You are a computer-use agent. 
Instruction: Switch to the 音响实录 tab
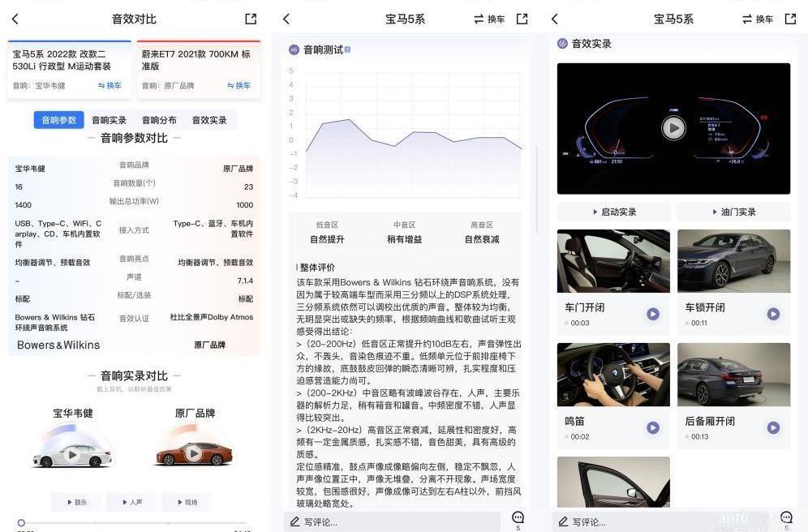coord(110,118)
